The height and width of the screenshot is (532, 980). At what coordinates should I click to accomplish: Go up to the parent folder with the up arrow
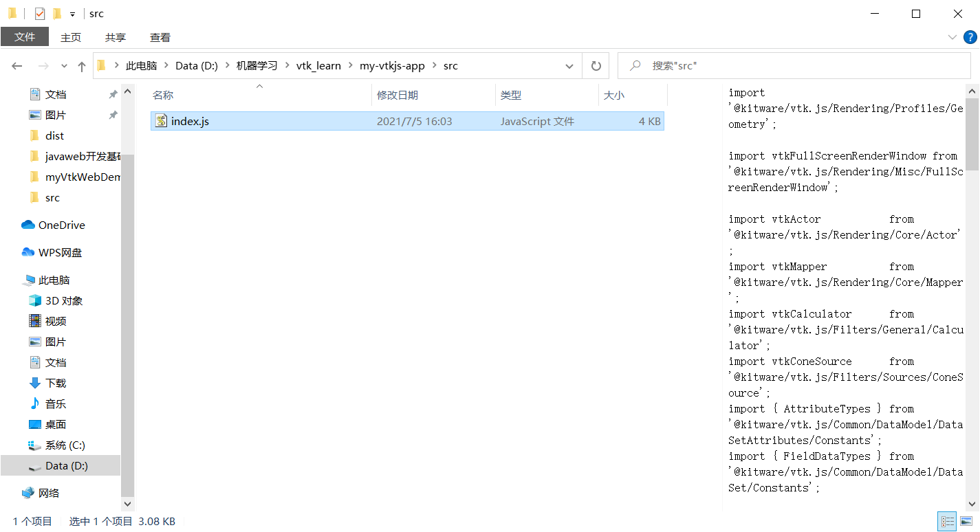[81, 65]
